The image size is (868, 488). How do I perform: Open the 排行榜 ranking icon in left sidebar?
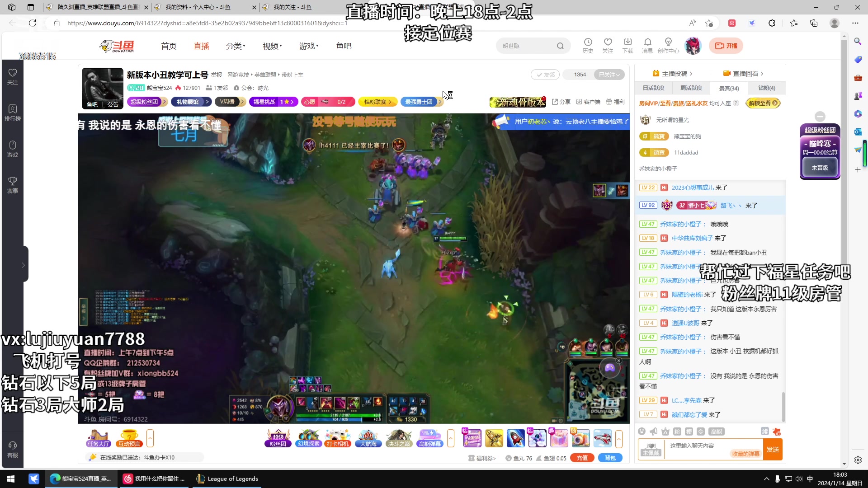coord(13,113)
